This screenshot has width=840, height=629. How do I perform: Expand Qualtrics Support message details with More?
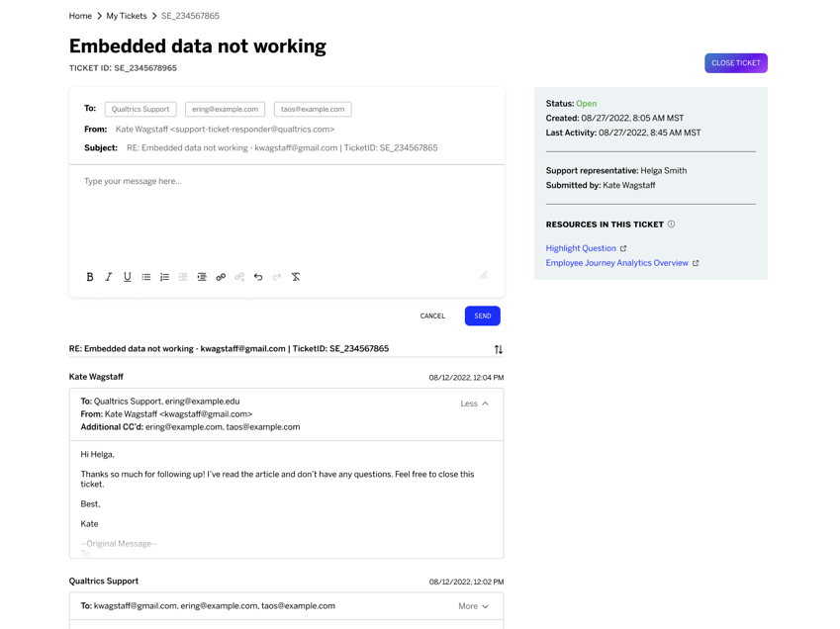(474, 606)
